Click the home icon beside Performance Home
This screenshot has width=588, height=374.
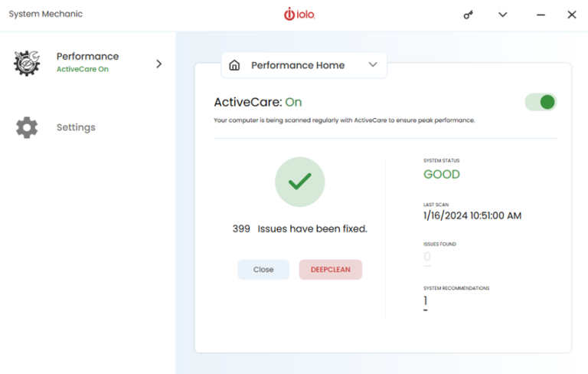[234, 65]
